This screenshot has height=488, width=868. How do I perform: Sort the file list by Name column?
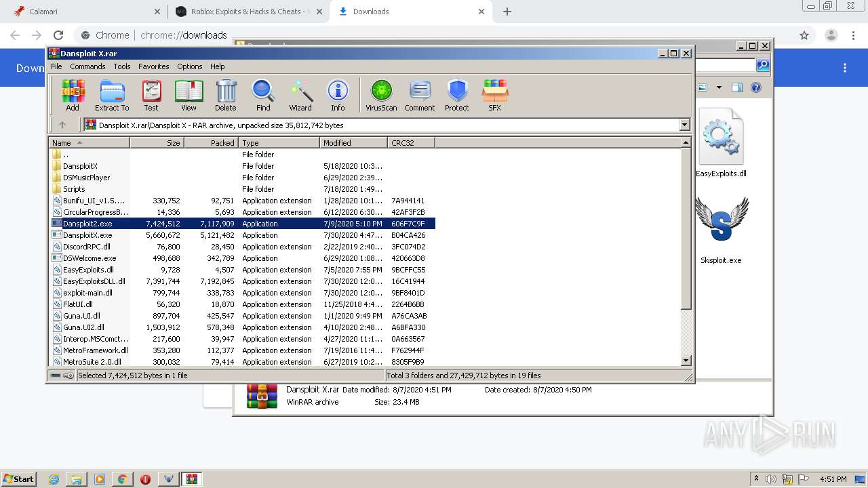90,143
